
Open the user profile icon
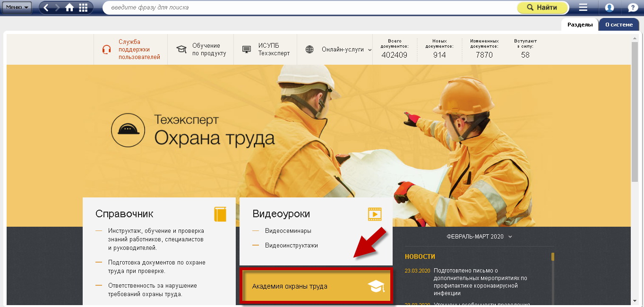coord(610,8)
